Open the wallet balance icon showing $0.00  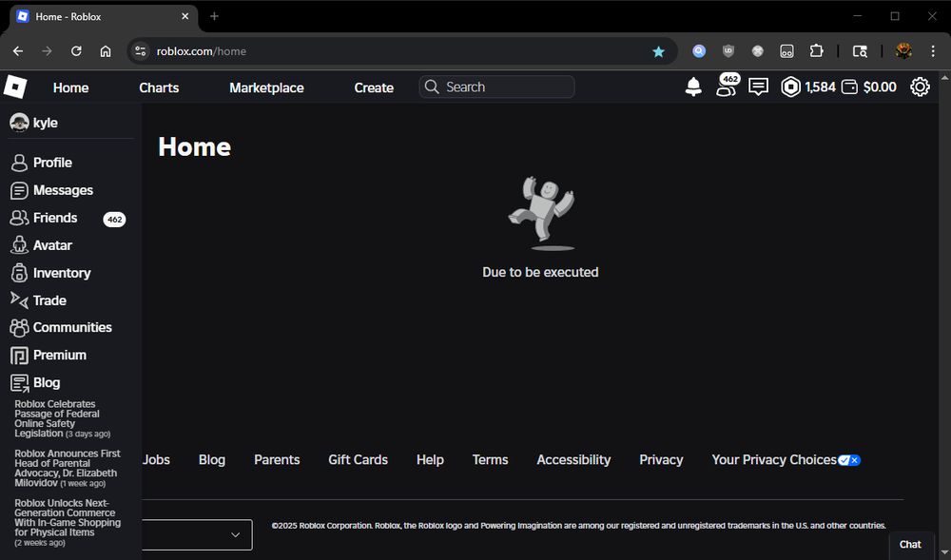pyautogui.click(x=849, y=87)
